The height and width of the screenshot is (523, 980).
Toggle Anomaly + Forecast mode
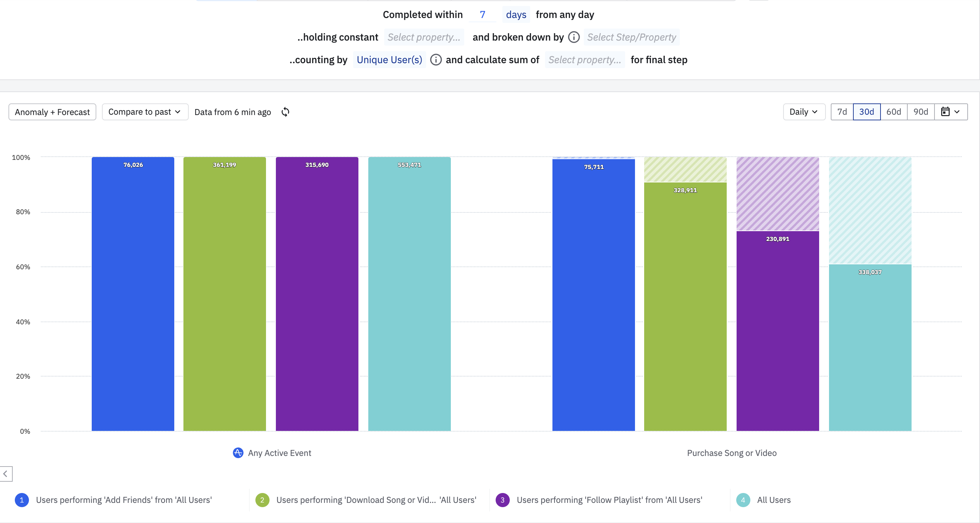pyautogui.click(x=52, y=112)
